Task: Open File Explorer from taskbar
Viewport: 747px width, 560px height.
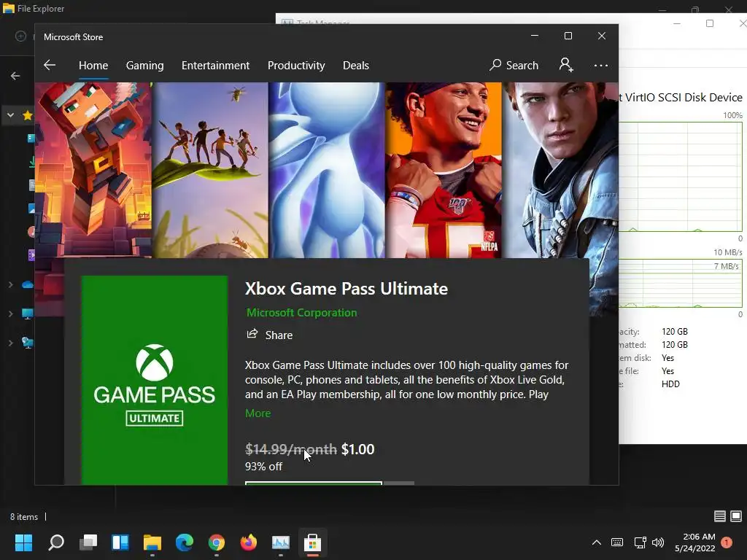Action: pyautogui.click(x=152, y=542)
